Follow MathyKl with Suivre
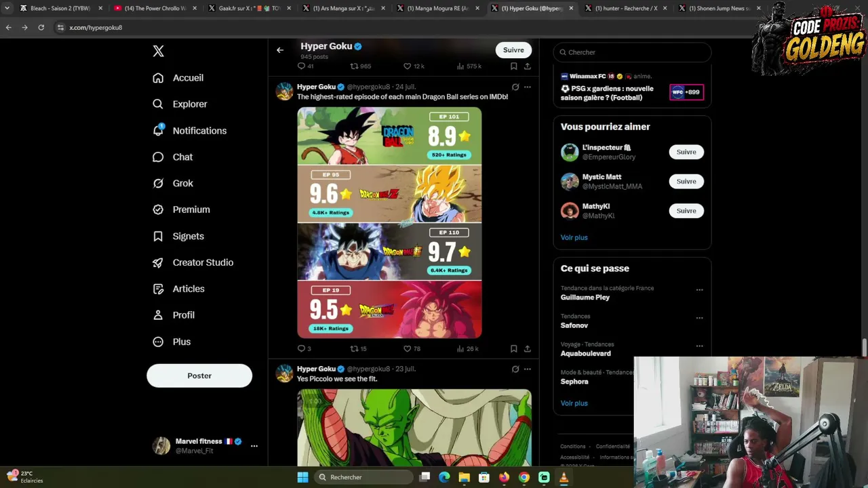Viewport: 868px width, 488px height. click(x=686, y=211)
